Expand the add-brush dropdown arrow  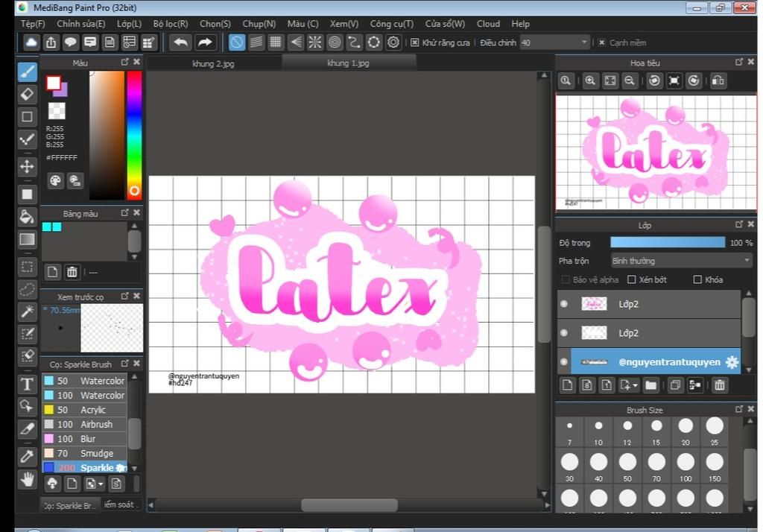point(101,484)
